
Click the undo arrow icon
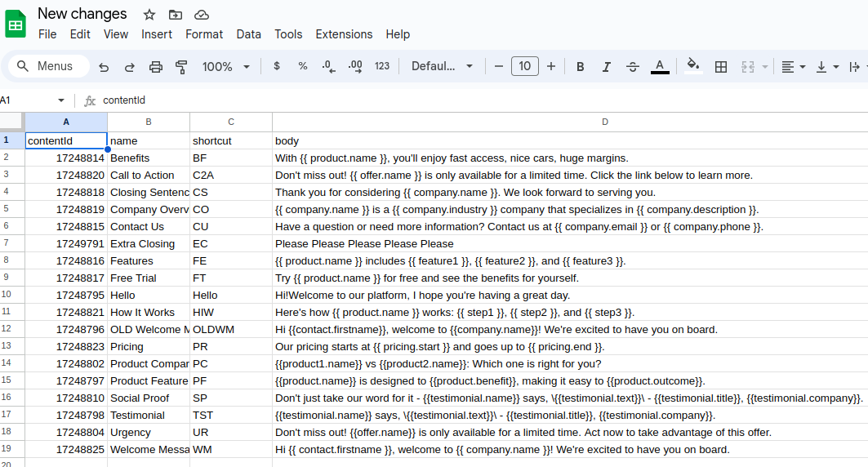[104, 67]
